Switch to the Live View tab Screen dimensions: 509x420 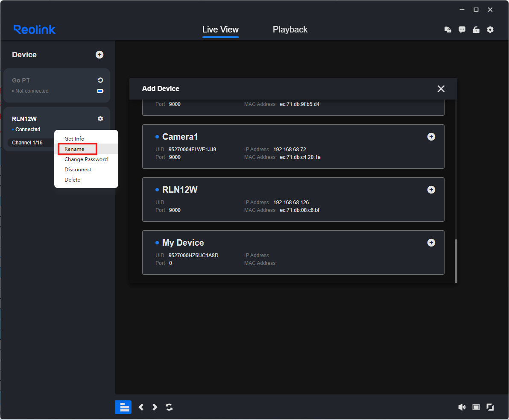click(x=220, y=29)
